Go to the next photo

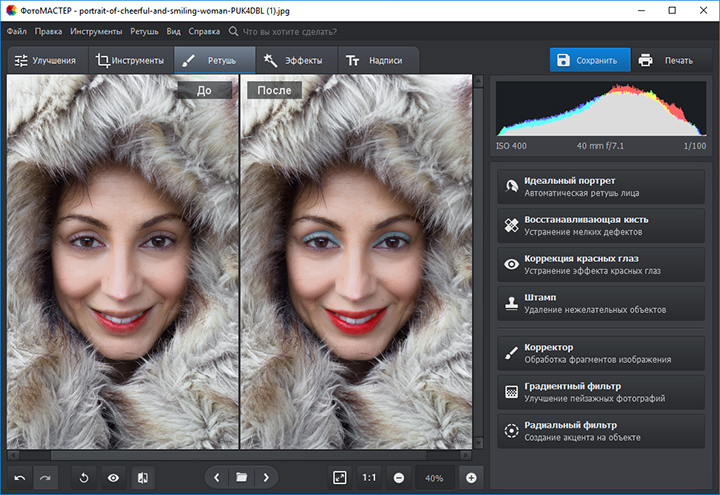tap(266, 478)
